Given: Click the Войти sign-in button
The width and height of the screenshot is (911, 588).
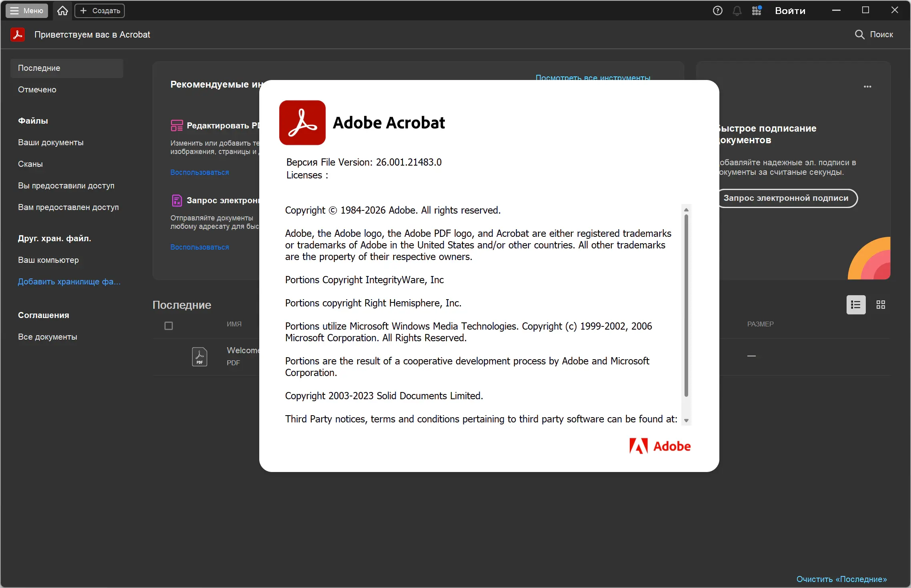Looking at the screenshot, I should click(790, 11).
